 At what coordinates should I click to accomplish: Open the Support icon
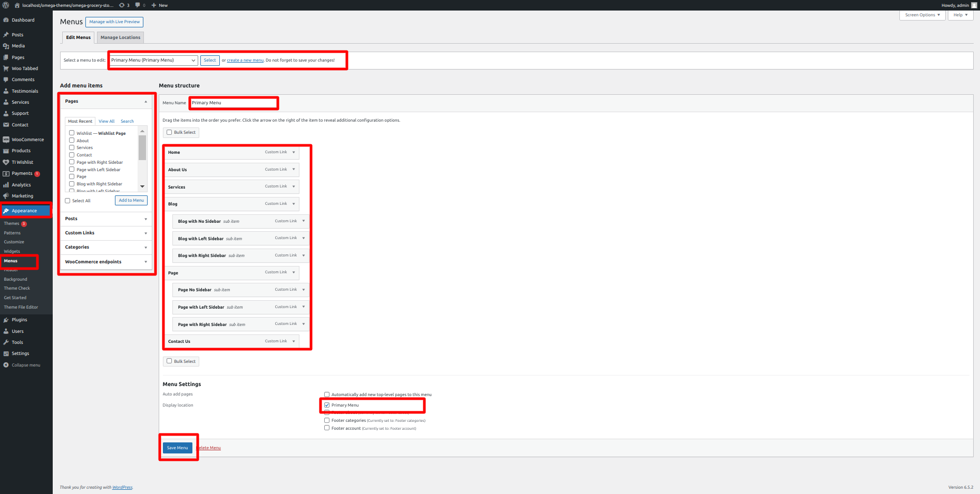click(6, 113)
